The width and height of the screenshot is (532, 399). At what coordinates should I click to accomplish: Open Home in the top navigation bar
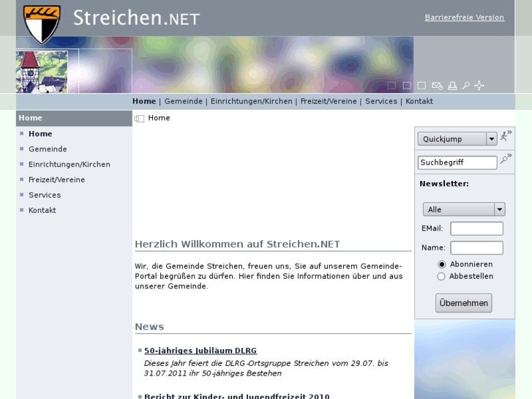tap(144, 101)
